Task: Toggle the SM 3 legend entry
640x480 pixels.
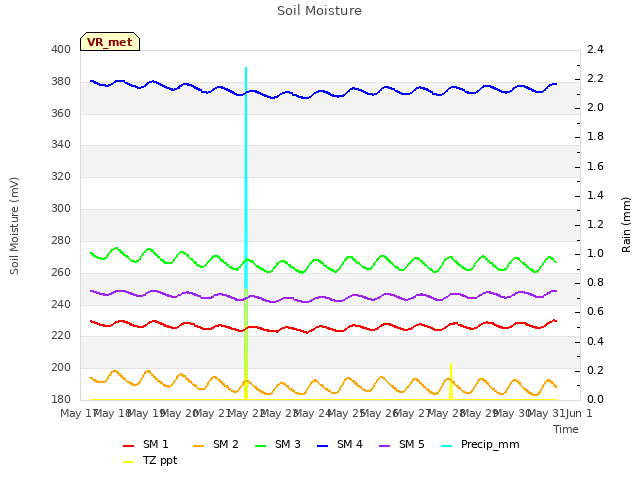Action: (x=278, y=444)
